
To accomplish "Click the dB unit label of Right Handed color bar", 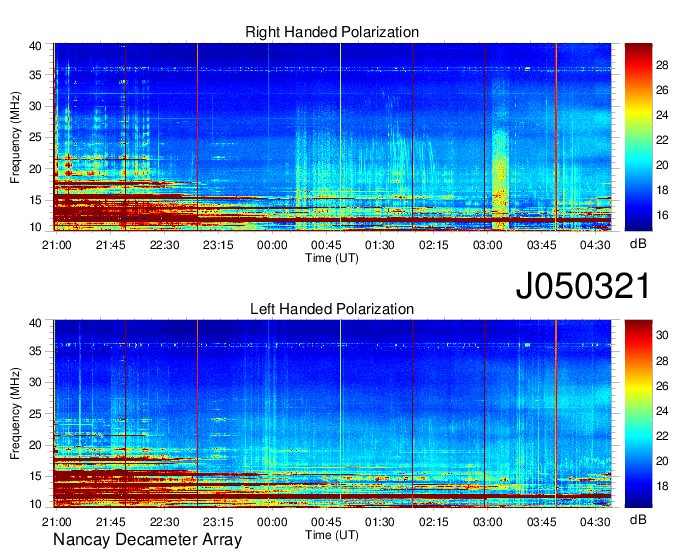I will (638, 244).
